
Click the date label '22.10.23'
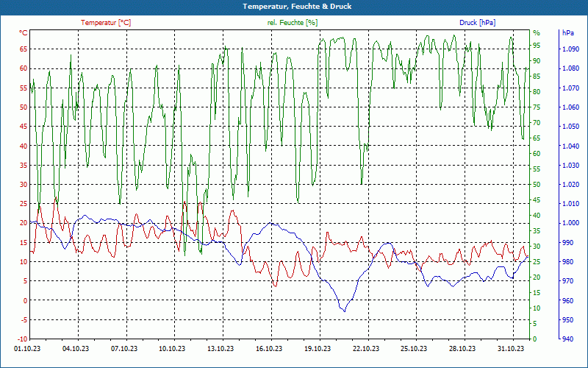pos(366,348)
